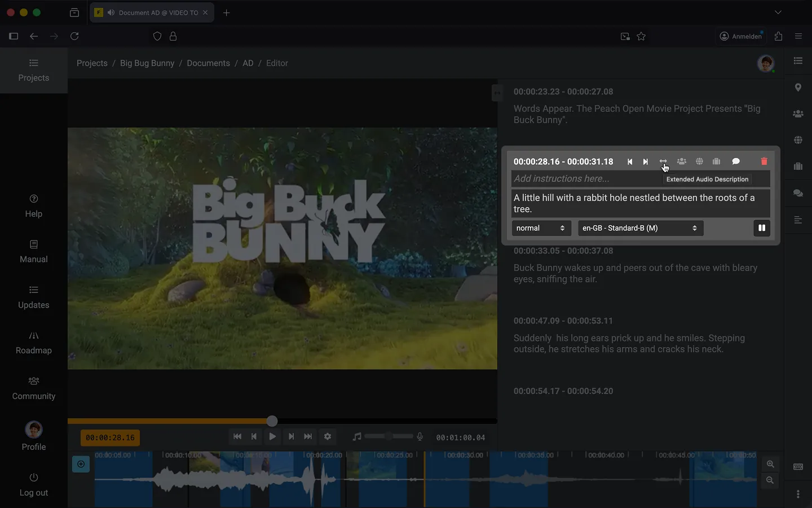Viewport: 812px width, 508px height.
Task: Play the video with the play button
Action: pos(272,436)
